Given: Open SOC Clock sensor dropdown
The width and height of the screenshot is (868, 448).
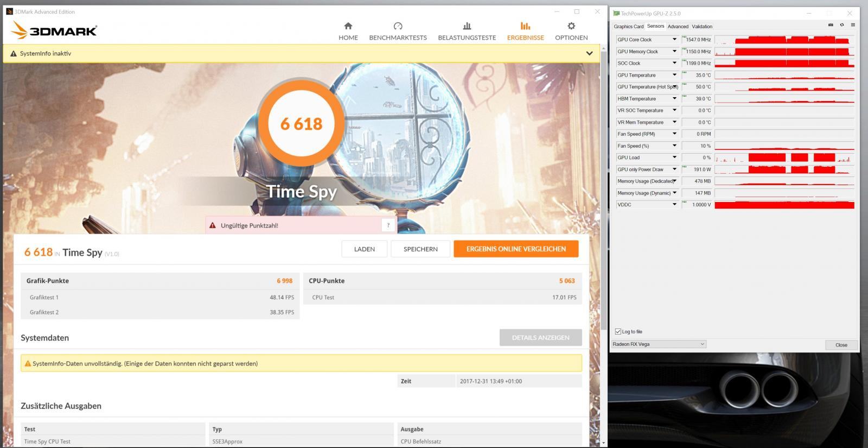Looking at the screenshot, I should click(674, 63).
